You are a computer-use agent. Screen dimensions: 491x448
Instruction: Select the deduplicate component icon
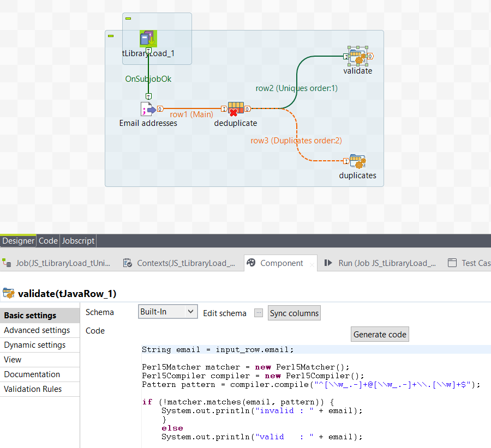tap(236, 109)
